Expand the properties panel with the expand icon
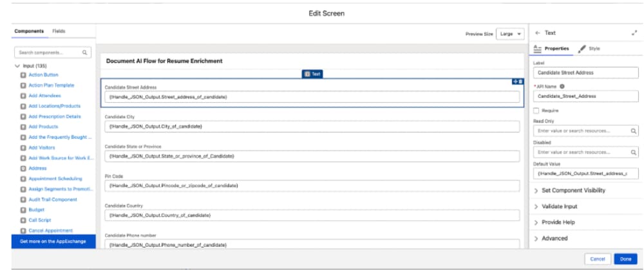Screen dimensions: 644x270 coord(634,33)
